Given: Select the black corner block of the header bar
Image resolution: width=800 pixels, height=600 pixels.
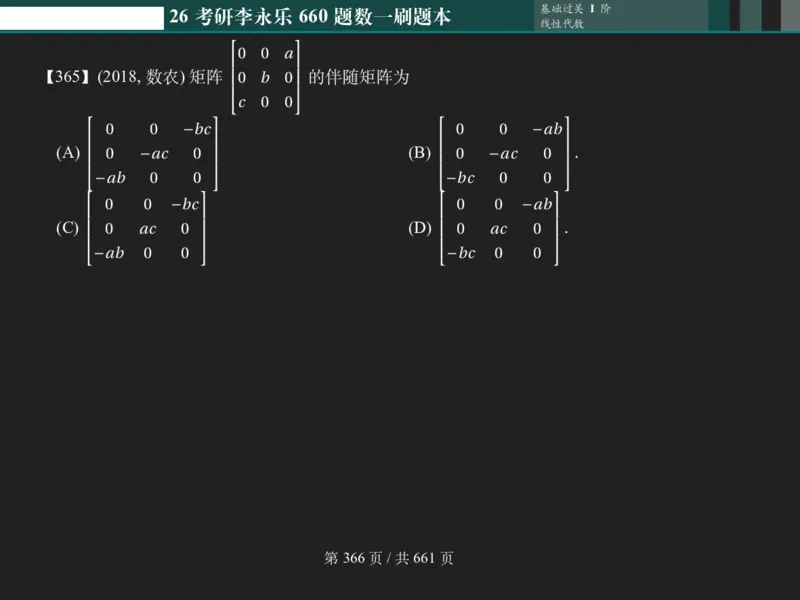Looking at the screenshot, I should click(x=770, y=14).
